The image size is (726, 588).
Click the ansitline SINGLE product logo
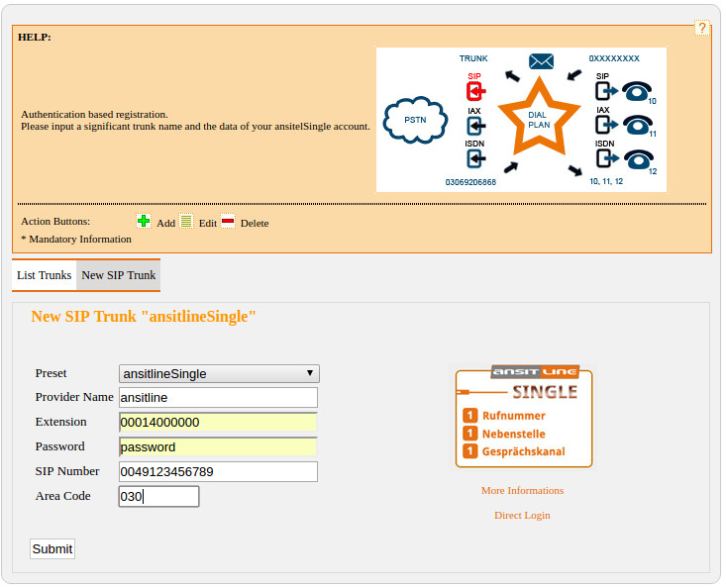click(x=523, y=416)
